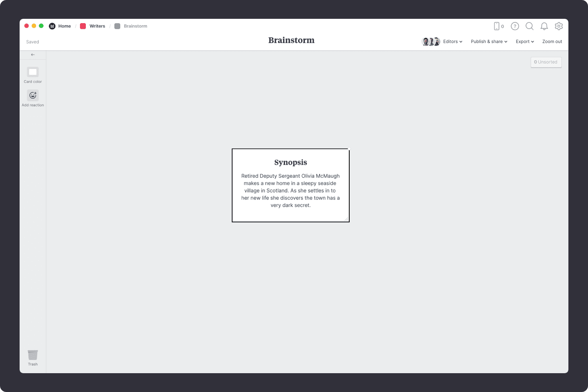Open search with magnifier icon
The width and height of the screenshot is (588, 392).
(x=529, y=26)
